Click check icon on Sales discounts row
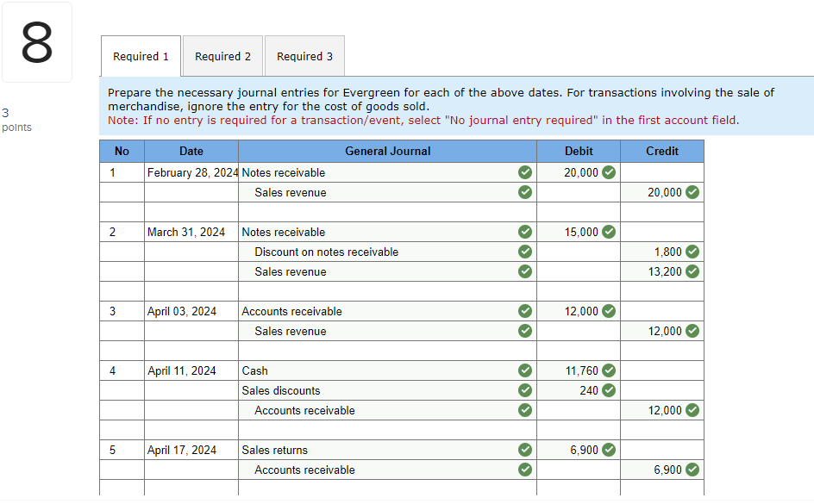 click(525, 390)
